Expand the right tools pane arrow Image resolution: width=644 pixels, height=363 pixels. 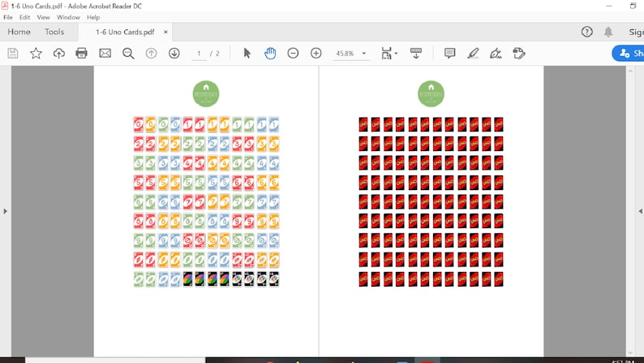click(x=640, y=211)
